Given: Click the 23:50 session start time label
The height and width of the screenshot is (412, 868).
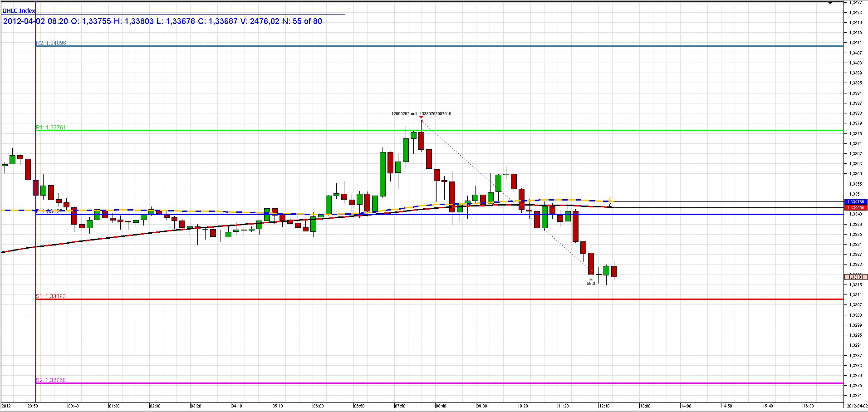Looking at the screenshot, I should 32,406.
